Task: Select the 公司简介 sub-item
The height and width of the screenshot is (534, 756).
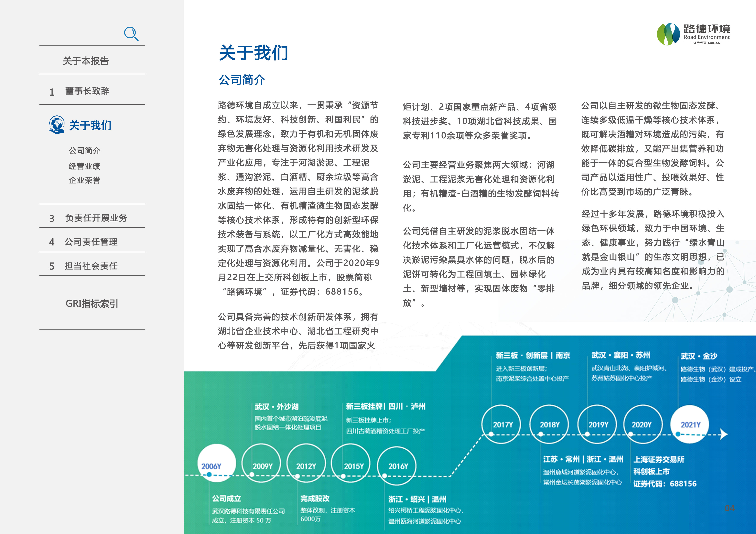Action: pos(84,151)
